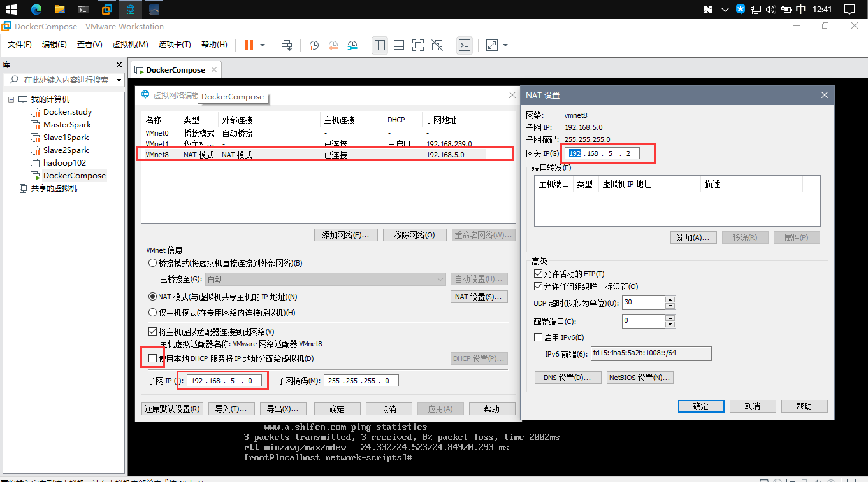The height and width of the screenshot is (482, 868).
Task: Enable the 启用 IPv6 checkbox
Action: pyautogui.click(x=538, y=337)
